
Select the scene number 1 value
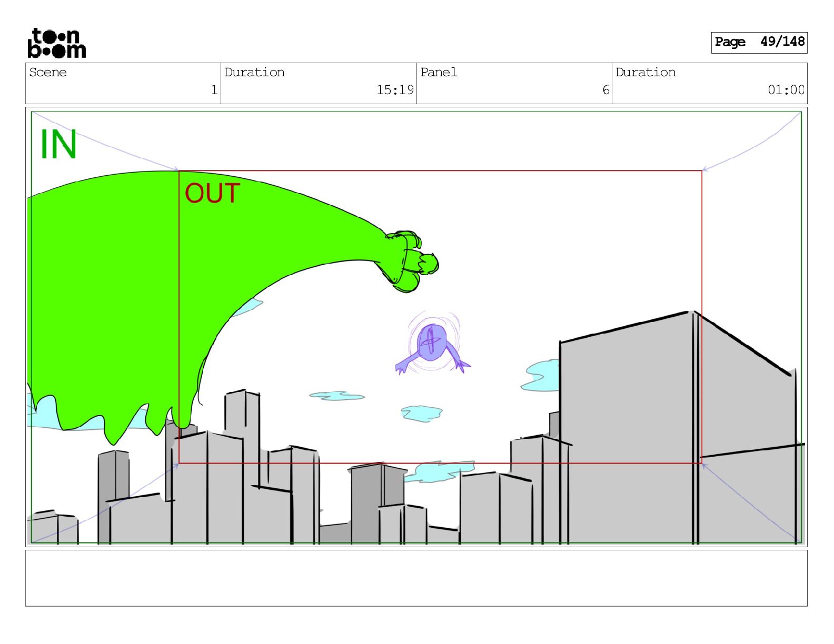214,90
